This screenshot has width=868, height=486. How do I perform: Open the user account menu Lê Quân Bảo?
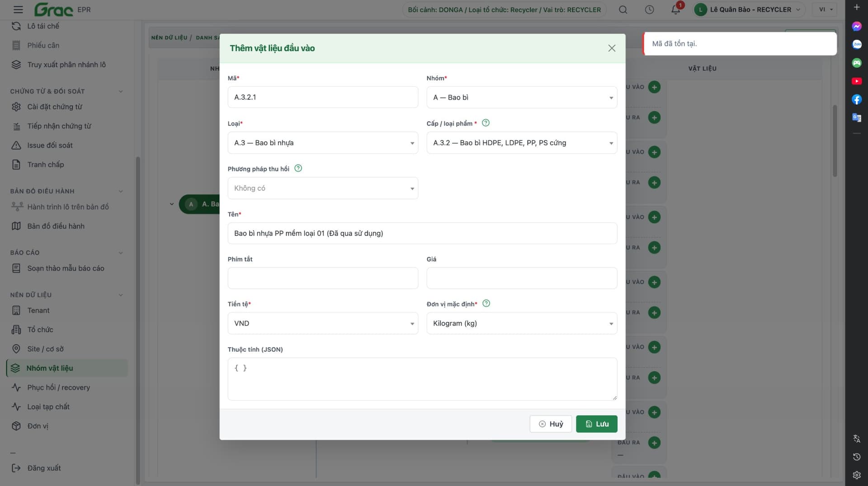pyautogui.click(x=749, y=9)
